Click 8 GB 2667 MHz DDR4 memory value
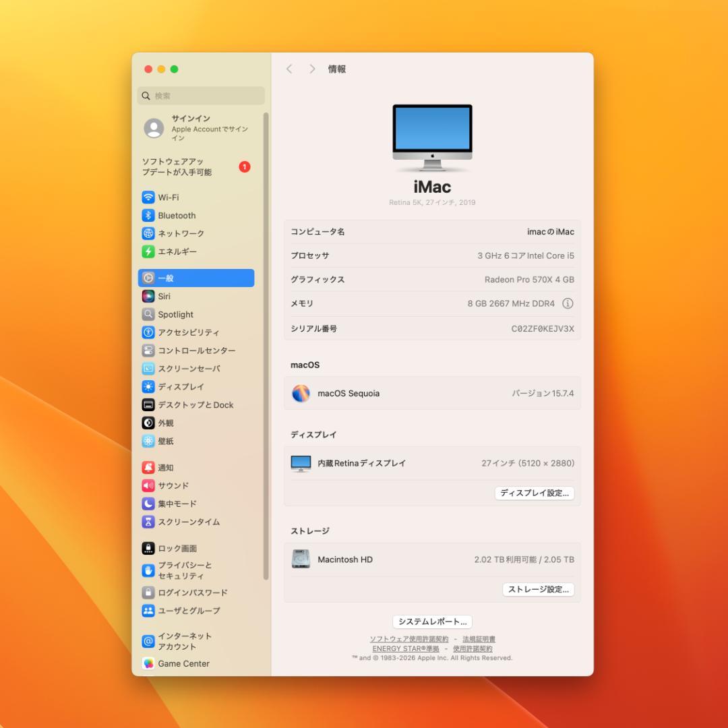The width and height of the screenshot is (728, 728). pyautogui.click(x=511, y=303)
